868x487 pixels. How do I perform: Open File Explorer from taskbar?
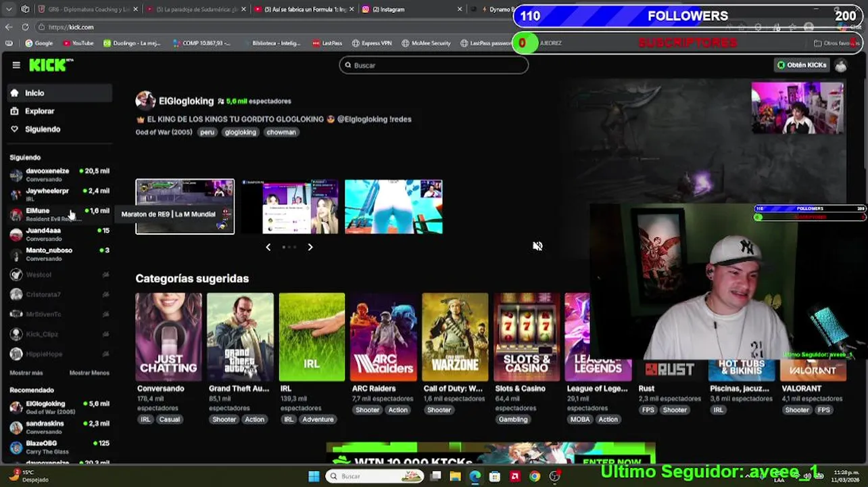click(456, 476)
